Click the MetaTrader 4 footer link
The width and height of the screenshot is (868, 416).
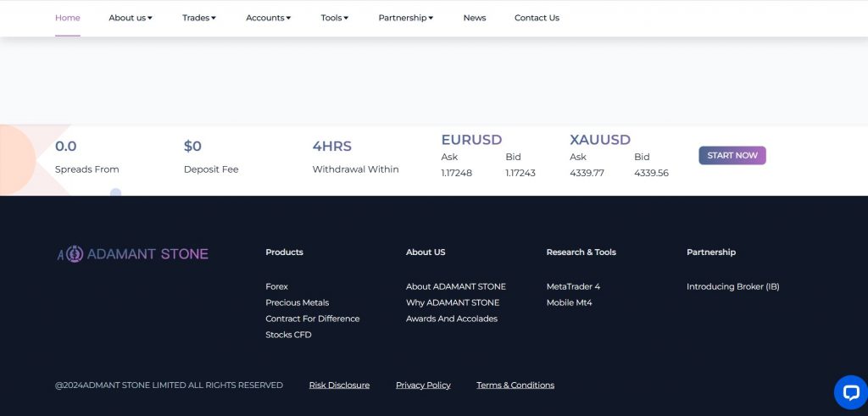pyautogui.click(x=573, y=286)
